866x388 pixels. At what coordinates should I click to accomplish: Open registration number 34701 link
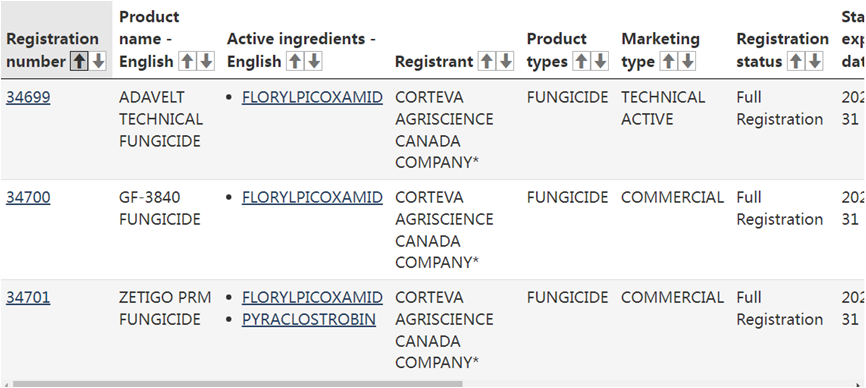(x=28, y=297)
